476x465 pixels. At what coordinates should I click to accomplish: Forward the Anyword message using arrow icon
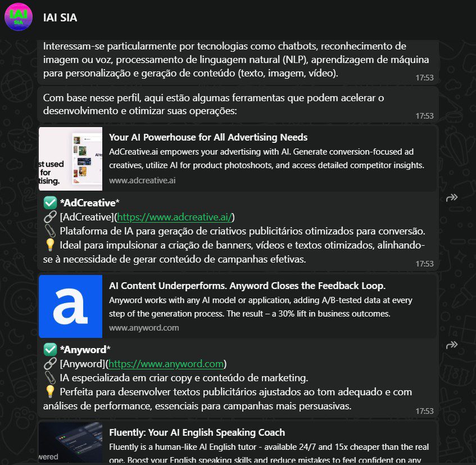point(452,345)
